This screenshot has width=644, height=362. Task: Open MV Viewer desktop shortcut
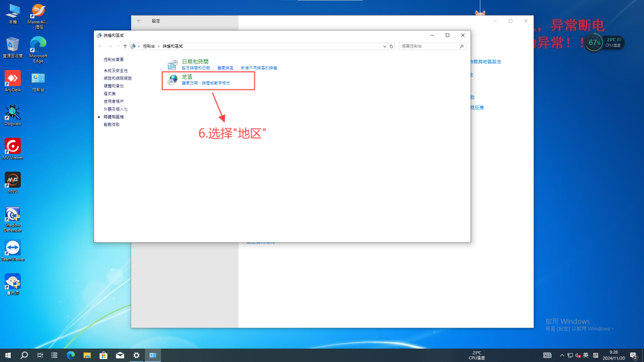pyautogui.click(x=13, y=148)
